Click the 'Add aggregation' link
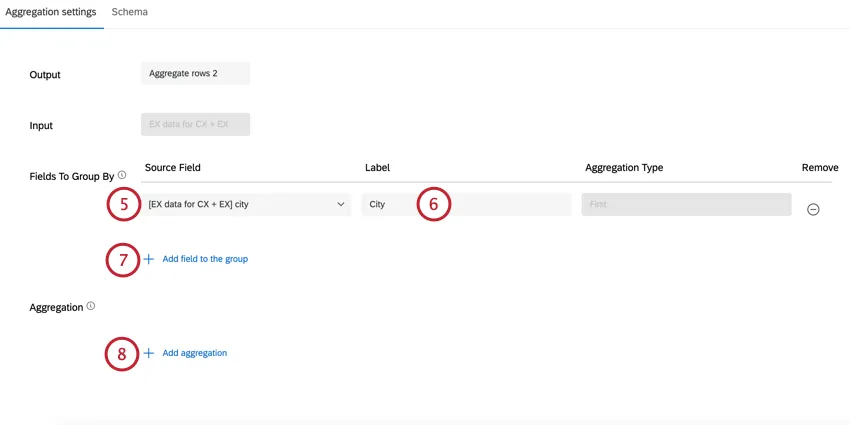Viewport: 850px width, 425px height. [x=195, y=353]
